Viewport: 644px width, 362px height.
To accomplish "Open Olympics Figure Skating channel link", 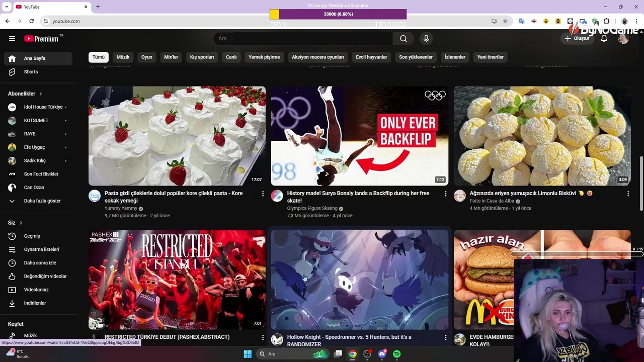I will pos(312,208).
